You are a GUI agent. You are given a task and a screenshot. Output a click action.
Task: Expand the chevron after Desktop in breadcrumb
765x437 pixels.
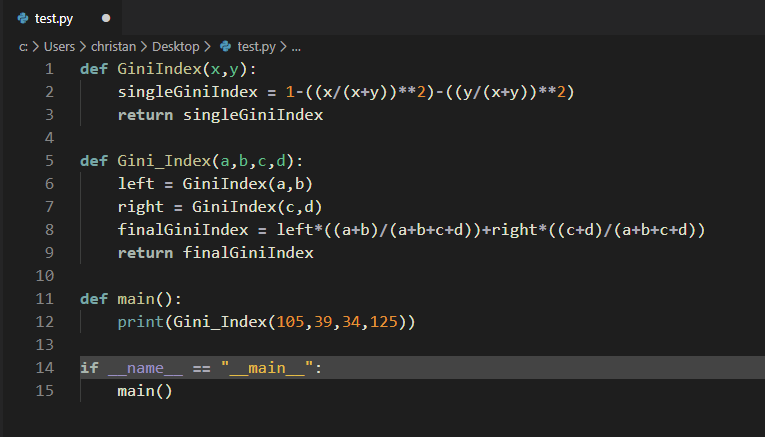pyautogui.click(x=207, y=47)
